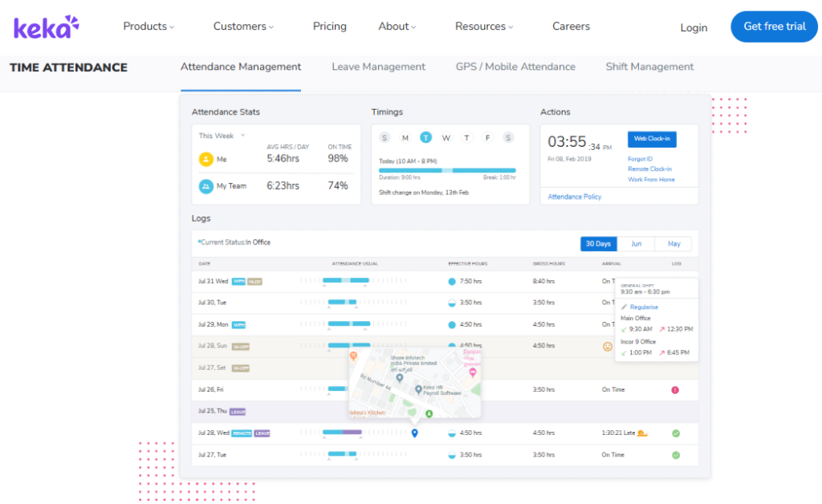822x504 pixels.
Task: Open the This Week dropdown
Action: point(222,136)
